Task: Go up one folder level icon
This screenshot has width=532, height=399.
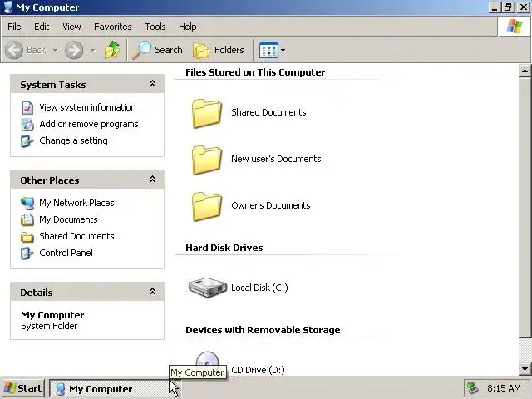Action: pyautogui.click(x=112, y=50)
